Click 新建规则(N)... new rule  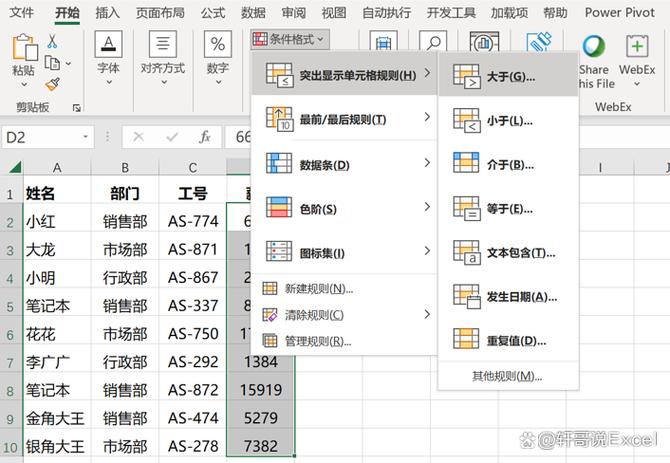344,289
